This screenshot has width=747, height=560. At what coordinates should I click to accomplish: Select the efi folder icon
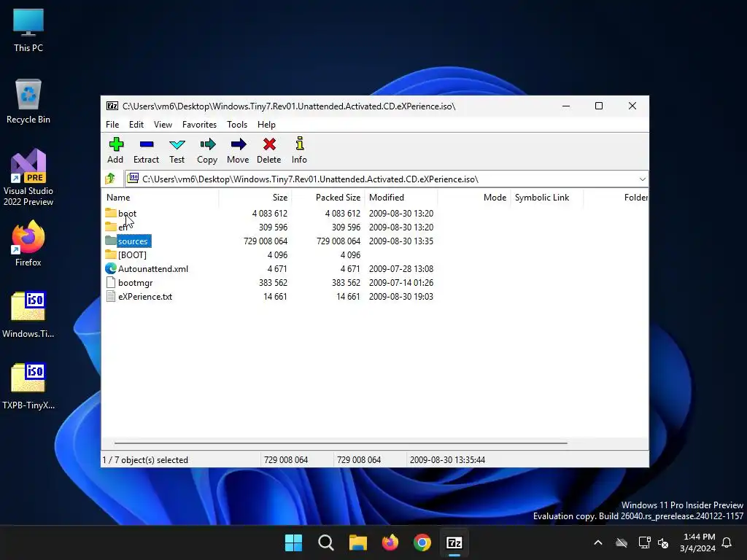point(111,227)
